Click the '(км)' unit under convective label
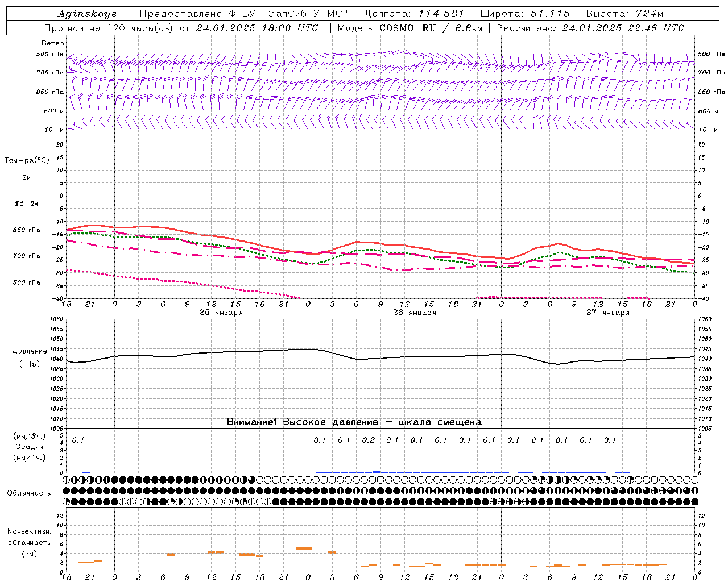This screenshot has height=582, width=728. pyautogui.click(x=30, y=554)
